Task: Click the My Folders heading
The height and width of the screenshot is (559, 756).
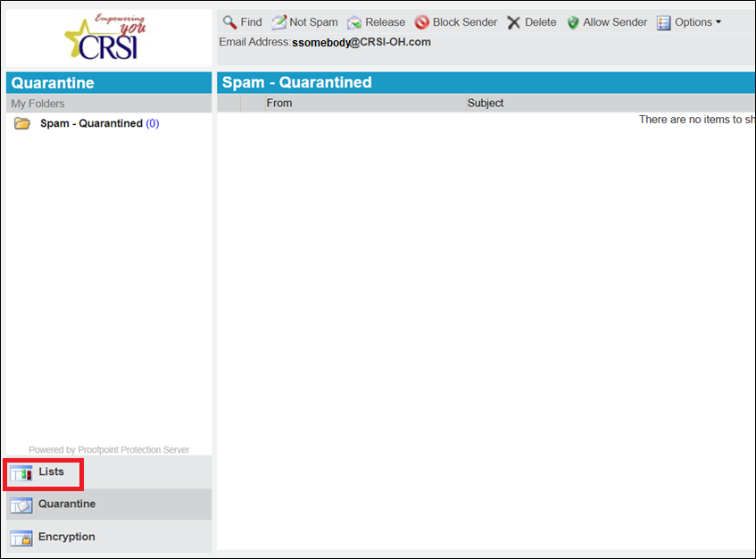Action: [37, 104]
